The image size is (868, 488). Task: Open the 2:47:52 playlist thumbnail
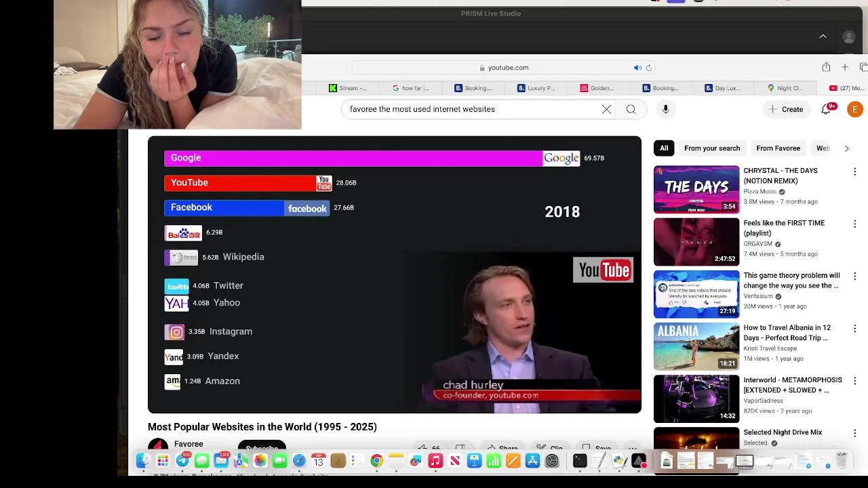pos(696,242)
